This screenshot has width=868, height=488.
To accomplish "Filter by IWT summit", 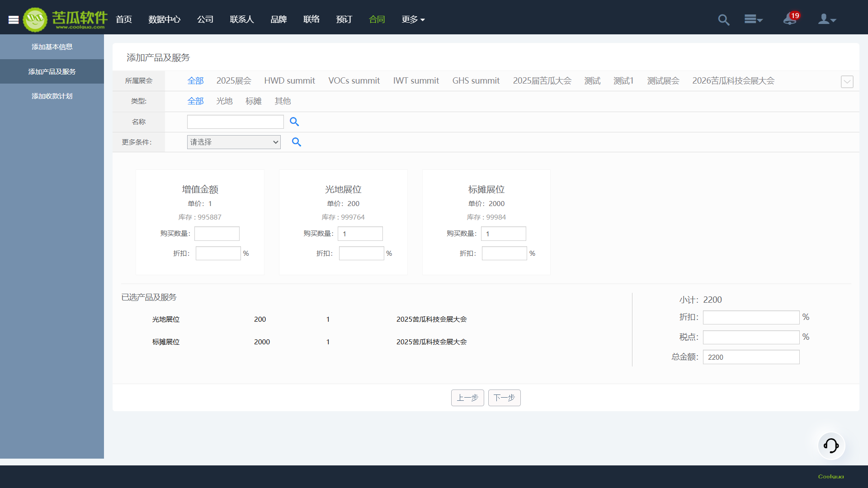I will (416, 81).
